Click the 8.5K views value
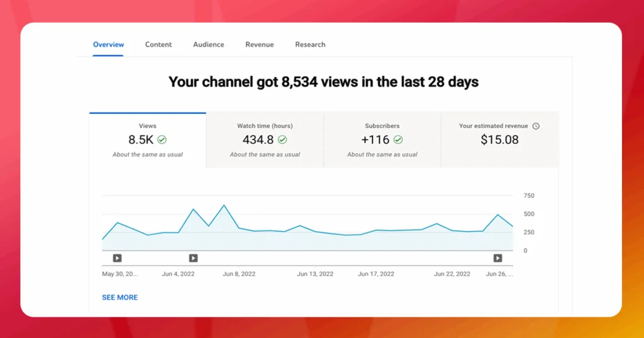The width and height of the screenshot is (644, 338). point(141,140)
